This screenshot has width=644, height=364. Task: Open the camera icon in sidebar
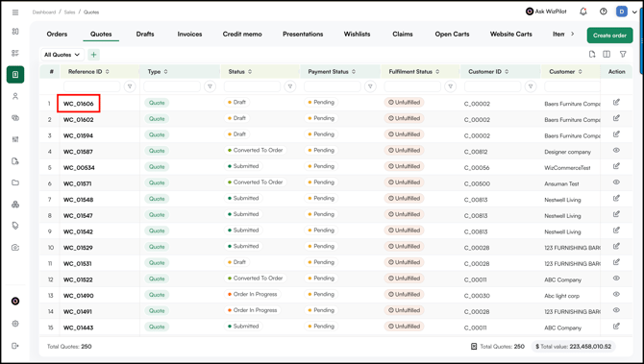point(15,248)
